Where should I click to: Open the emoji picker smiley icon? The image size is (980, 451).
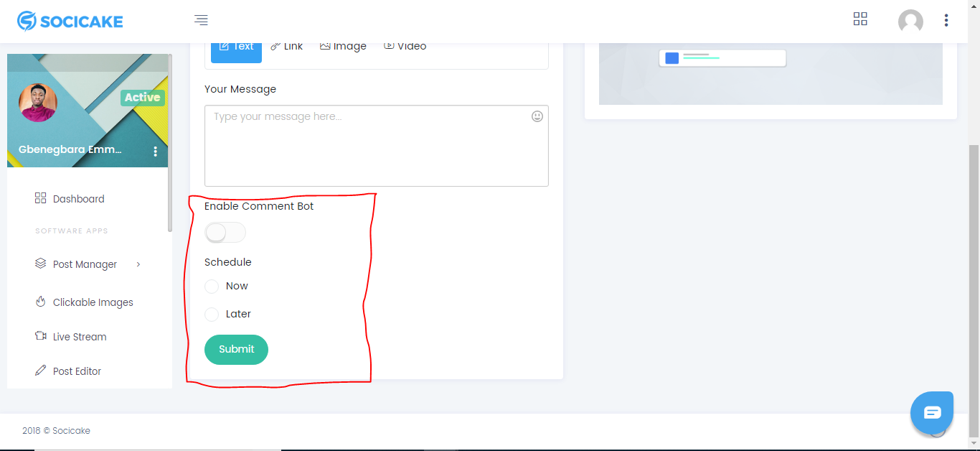pos(537,116)
